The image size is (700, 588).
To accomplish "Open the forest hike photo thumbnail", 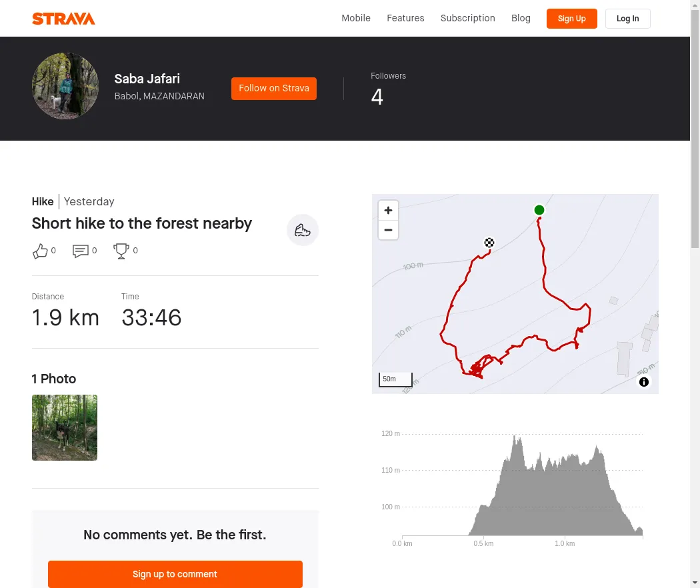I will coord(65,427).
